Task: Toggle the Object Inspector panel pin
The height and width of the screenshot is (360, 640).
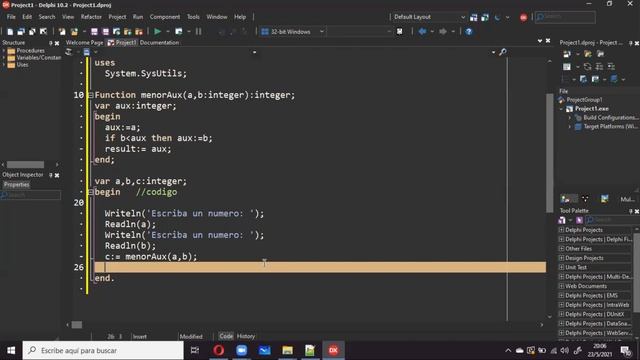Action: (51, 175)
